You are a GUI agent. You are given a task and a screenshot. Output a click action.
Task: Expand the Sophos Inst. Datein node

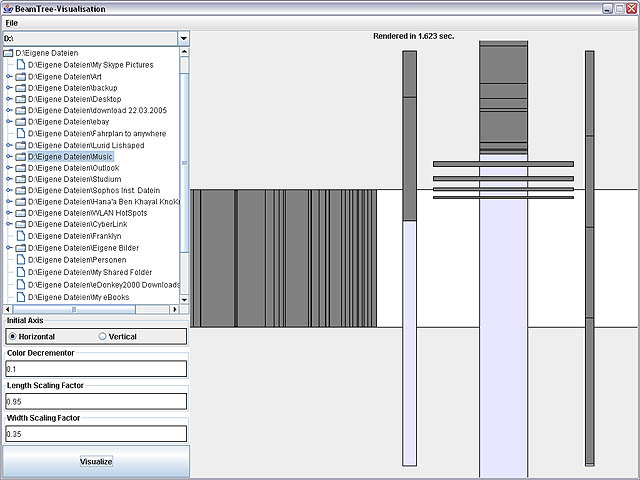pos(9,190)
